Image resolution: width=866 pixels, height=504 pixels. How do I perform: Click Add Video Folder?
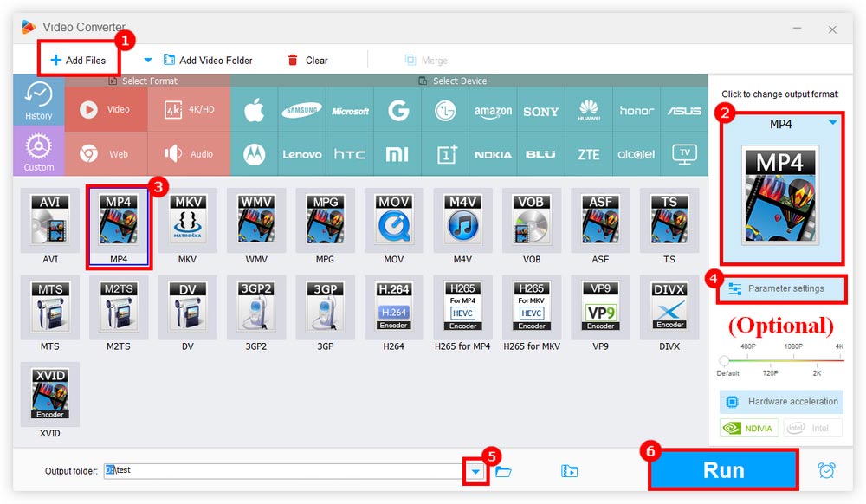click(208, 60)
